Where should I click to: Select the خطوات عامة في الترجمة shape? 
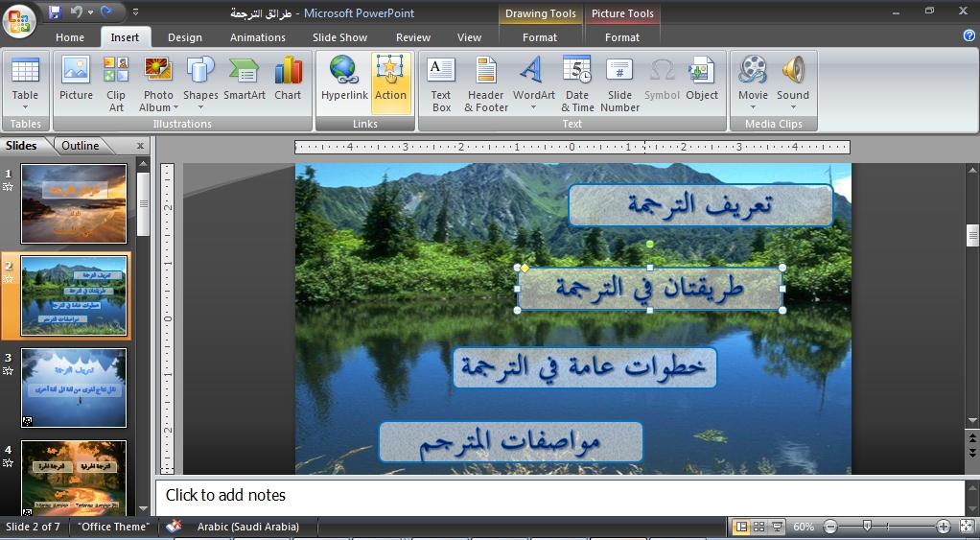(x=584, y=367)
